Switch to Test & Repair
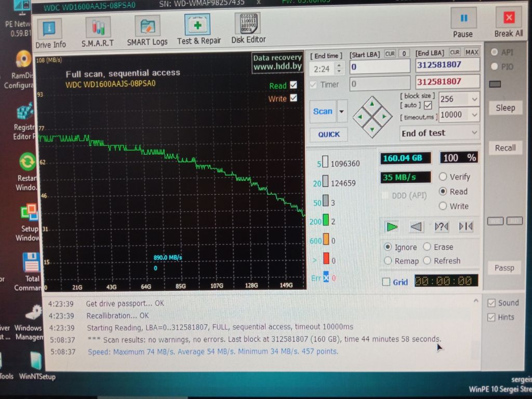The height and width of the screenshot is (399, 532). [x=199, y=30]
